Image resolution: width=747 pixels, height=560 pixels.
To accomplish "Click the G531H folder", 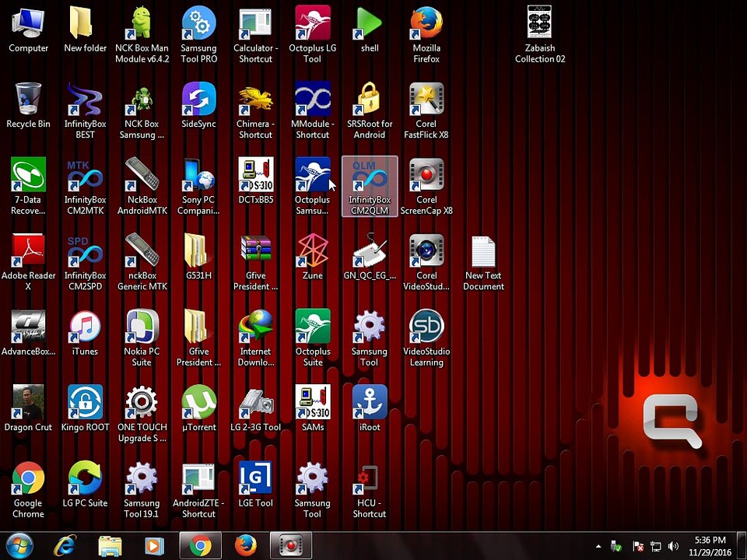I will pos(198,257).
